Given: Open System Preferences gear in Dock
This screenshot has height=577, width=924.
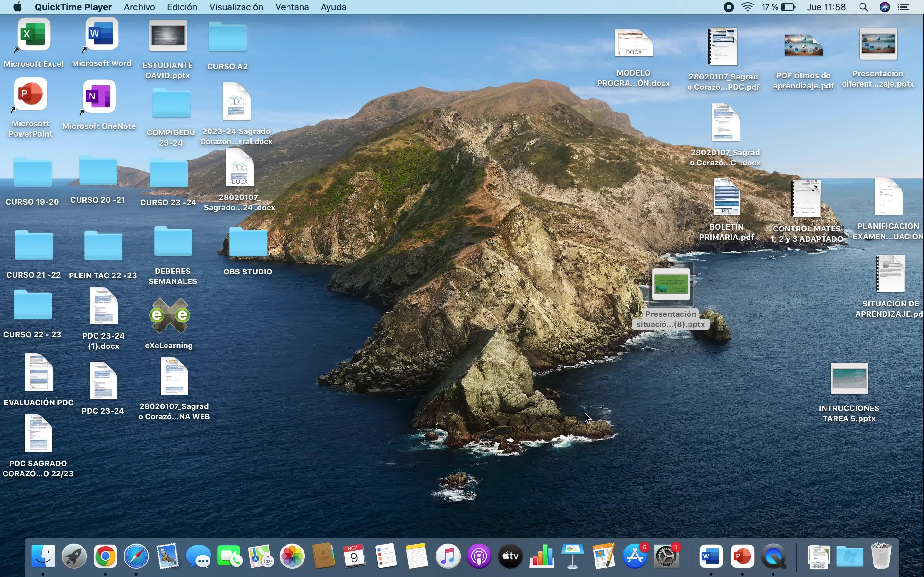Looking at the screenshot, I should click(666, 556).
